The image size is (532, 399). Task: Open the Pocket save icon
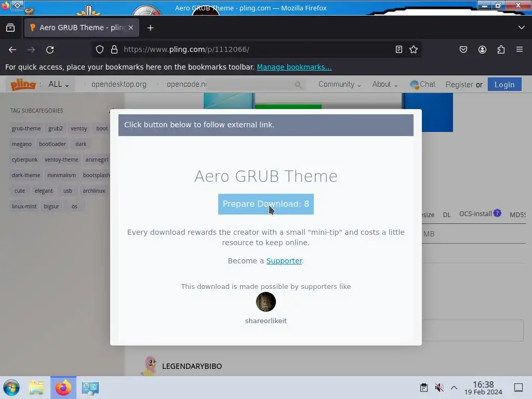click(x=463, y=49)
